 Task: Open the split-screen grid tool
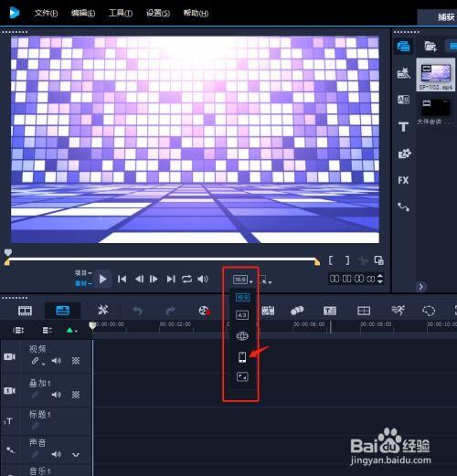tap(364, 311)
